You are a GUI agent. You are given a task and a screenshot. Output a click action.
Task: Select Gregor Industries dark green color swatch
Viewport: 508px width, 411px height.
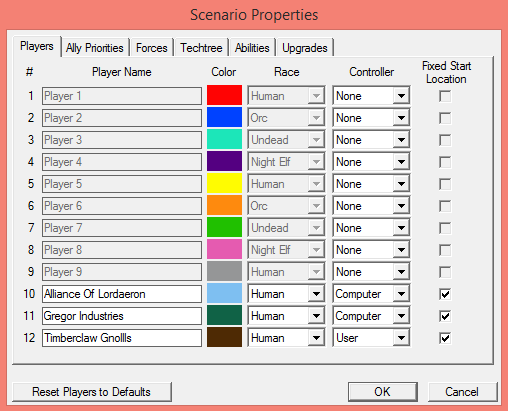tap(224, 316)
